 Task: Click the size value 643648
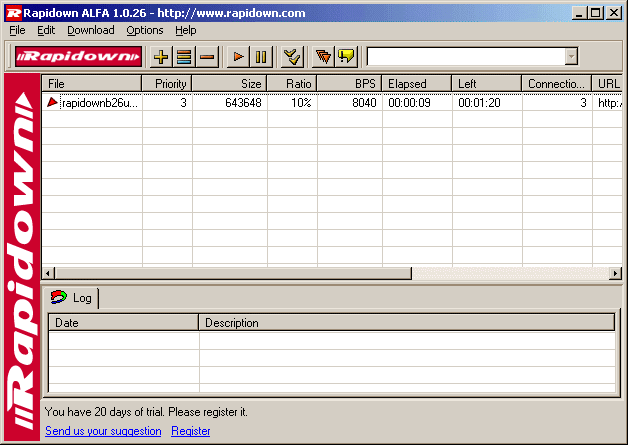pos(243,103)
